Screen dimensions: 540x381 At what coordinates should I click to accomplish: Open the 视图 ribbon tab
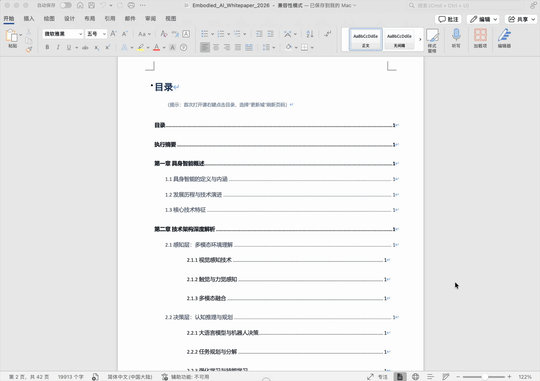170,19
